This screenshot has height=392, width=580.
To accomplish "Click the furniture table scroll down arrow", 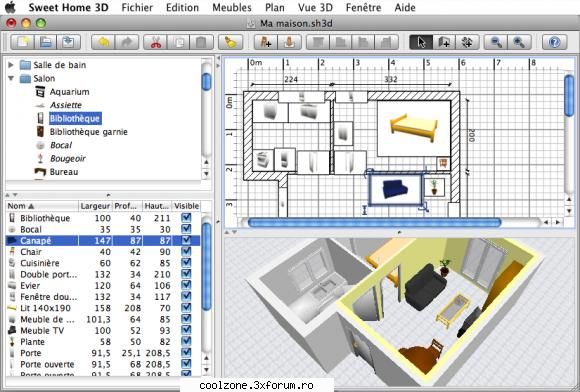I will [x=207, y=369].
